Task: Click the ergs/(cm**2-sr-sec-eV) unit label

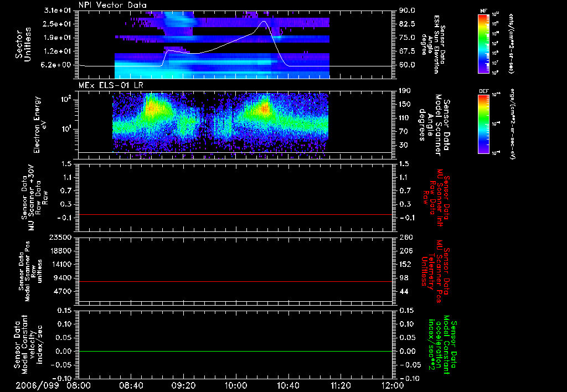Action: pyautogui.click(x=512, y=124)
